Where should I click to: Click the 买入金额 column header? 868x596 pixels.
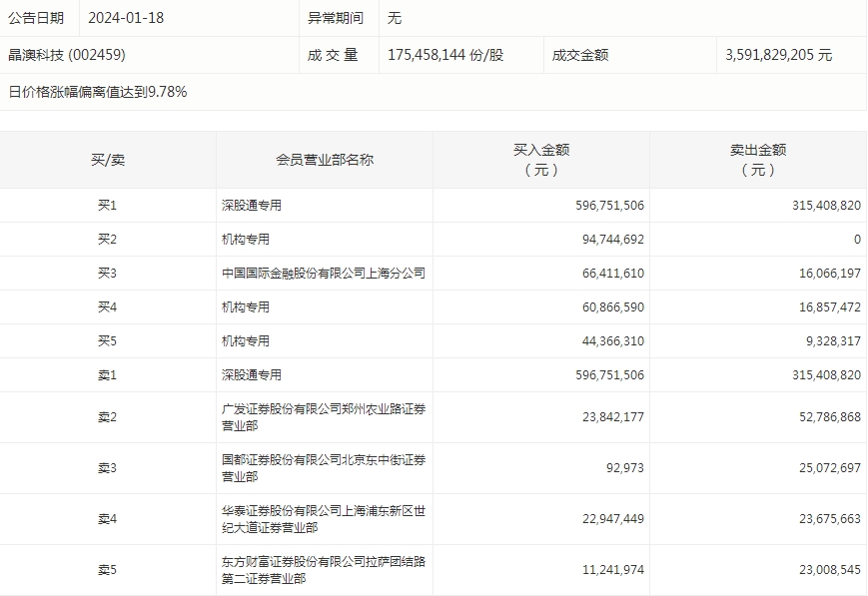541,160
